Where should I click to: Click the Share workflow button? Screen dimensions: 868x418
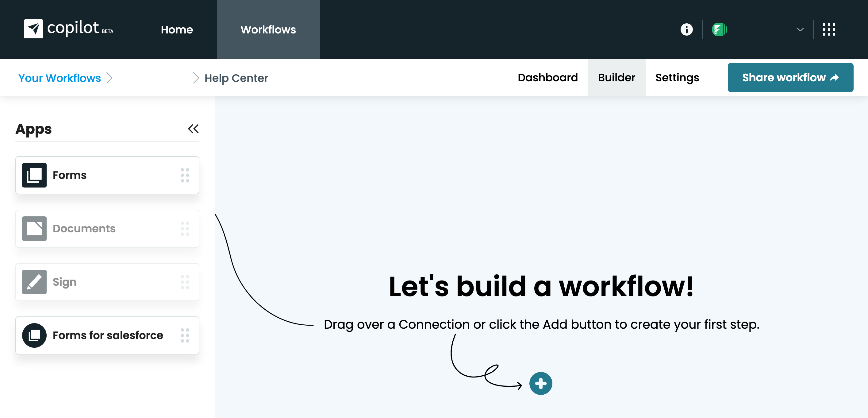[790, 78]
